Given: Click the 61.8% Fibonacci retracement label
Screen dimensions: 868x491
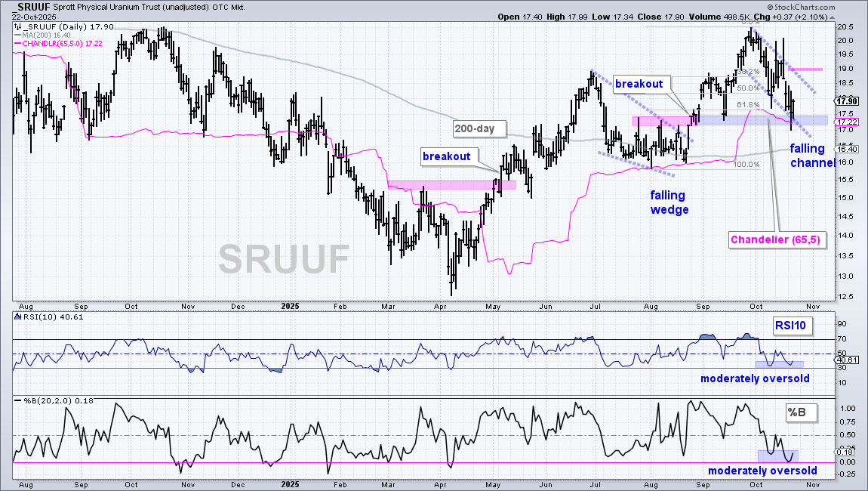Looking at the screenshot, I should coord(749,105).
